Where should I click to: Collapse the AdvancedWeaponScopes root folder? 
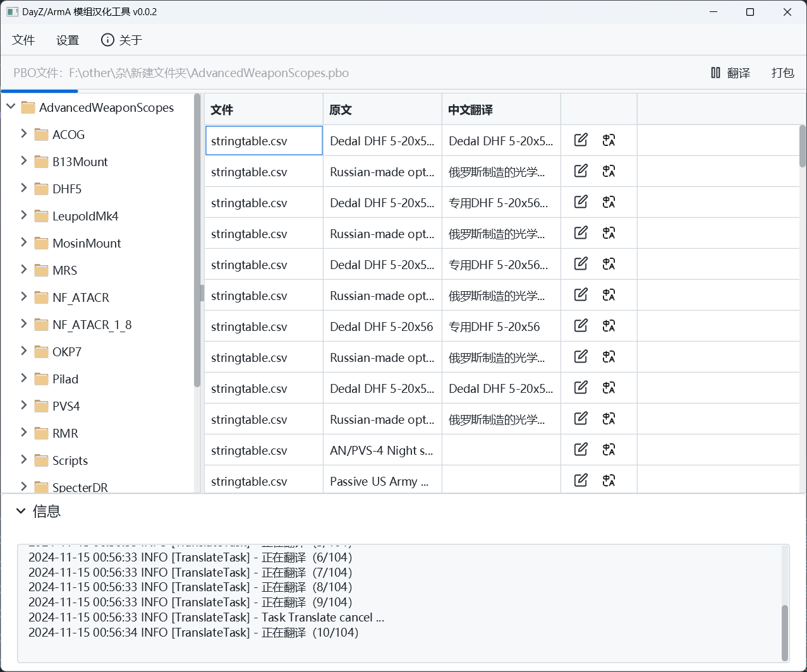pyautogui.click(x=11, y=107)
